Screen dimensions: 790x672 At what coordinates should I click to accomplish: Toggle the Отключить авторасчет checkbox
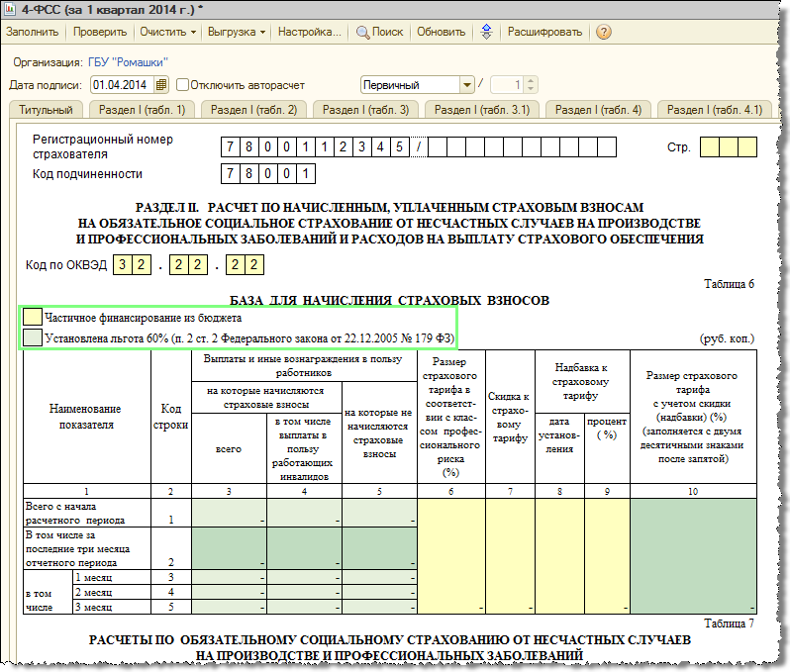pyautogui.click(x=181, y=85)
